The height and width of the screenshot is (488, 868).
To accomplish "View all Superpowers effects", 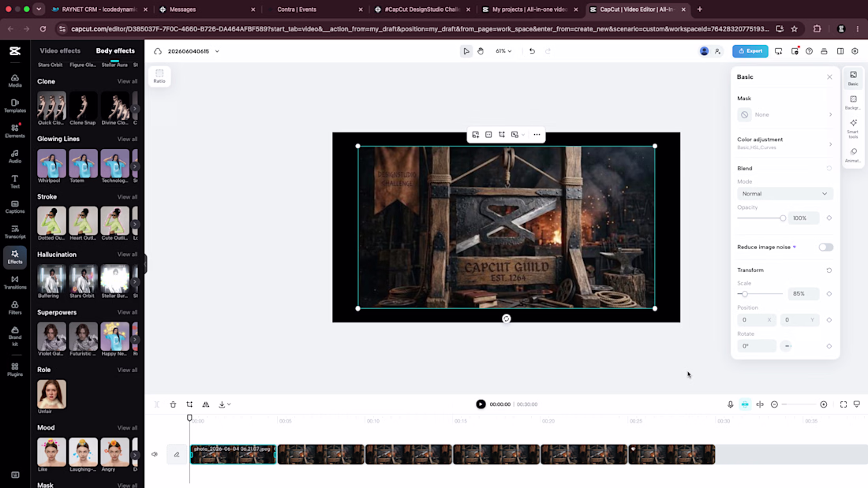I will click(x=127, y=312).
